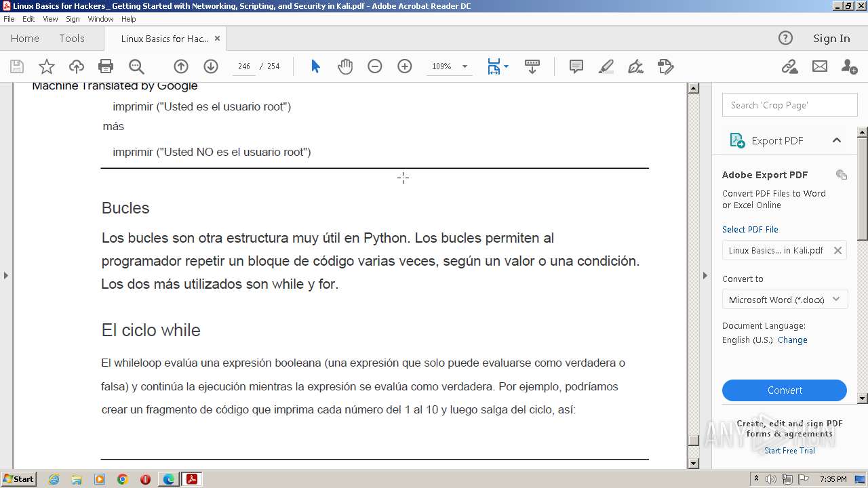
Task: Save the file using the disk icon
Action: 17,66
